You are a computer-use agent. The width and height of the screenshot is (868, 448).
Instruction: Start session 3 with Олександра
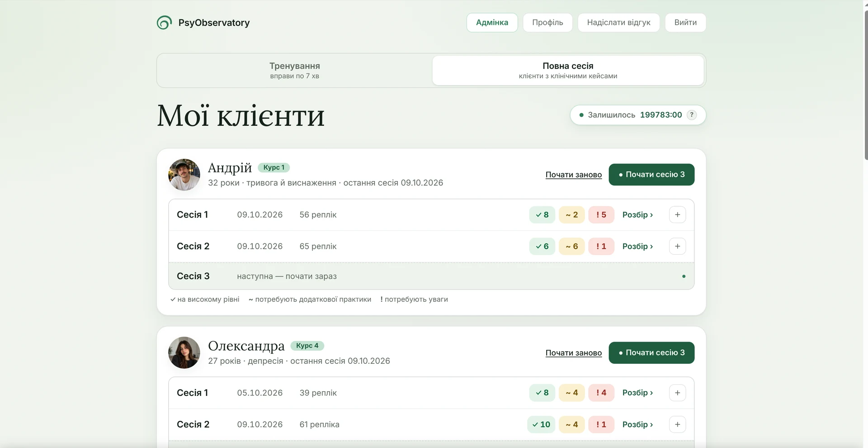(651, 353)
